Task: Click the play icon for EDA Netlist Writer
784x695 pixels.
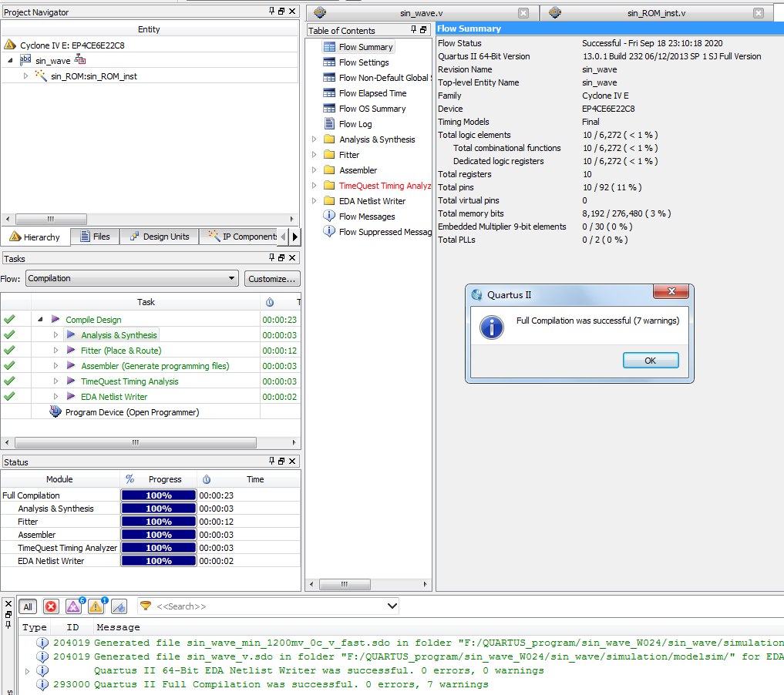Action: pos(71,397)
